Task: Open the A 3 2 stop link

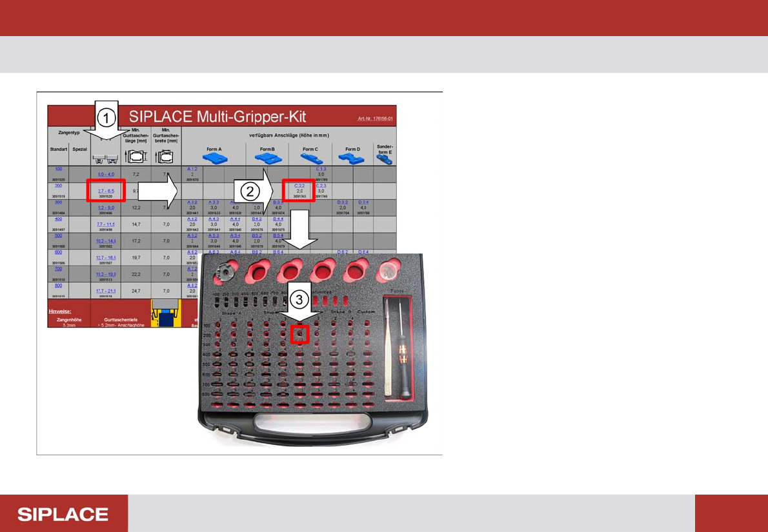Action: point(192,202)
